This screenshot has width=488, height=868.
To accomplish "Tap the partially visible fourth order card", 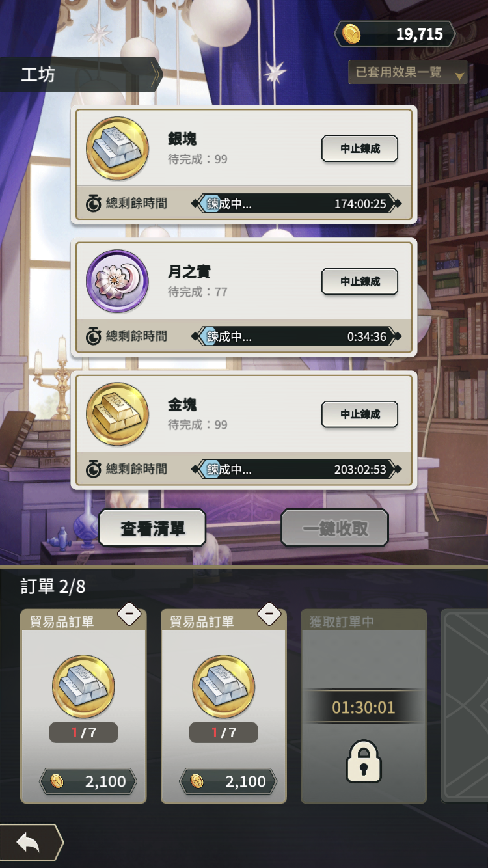I will (465, 706).
